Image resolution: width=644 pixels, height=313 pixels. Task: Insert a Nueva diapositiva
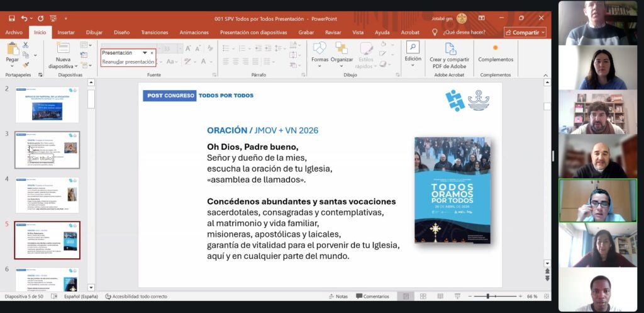[64, 55]
